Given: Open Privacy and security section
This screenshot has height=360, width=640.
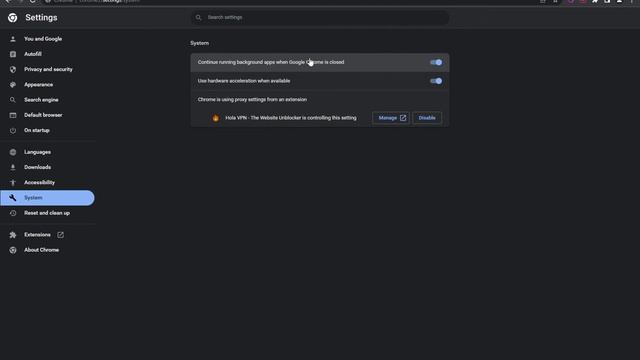Looking at the screenshot, I should click(47, 69).
